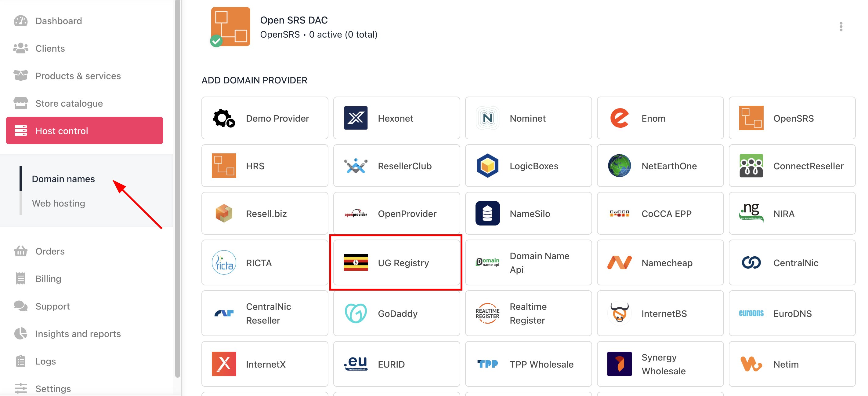The height and width of the screenshot is (396, 868).
Task: Click the InternetBS bull icon
Action: tap(619, 313)
